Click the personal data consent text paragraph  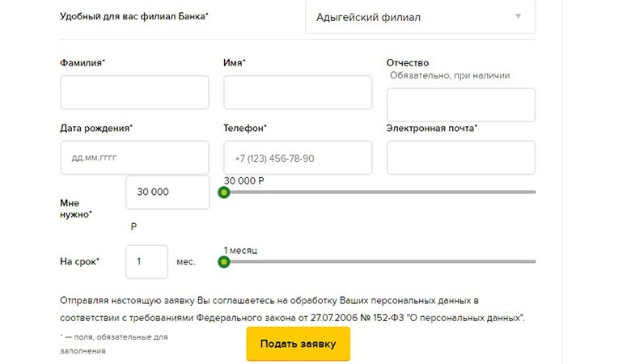[x=293, y=309]
